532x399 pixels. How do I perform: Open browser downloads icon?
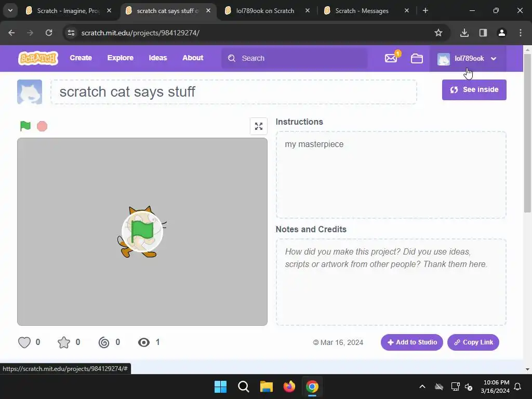pyautogui.click(x=464, y=33)
